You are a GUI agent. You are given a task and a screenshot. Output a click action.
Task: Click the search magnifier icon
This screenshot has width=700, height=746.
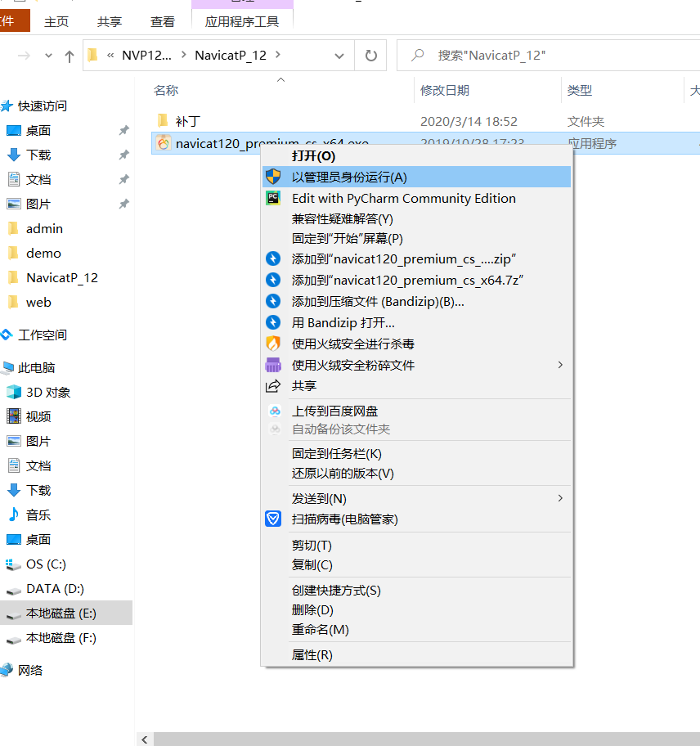click(417, 55)
